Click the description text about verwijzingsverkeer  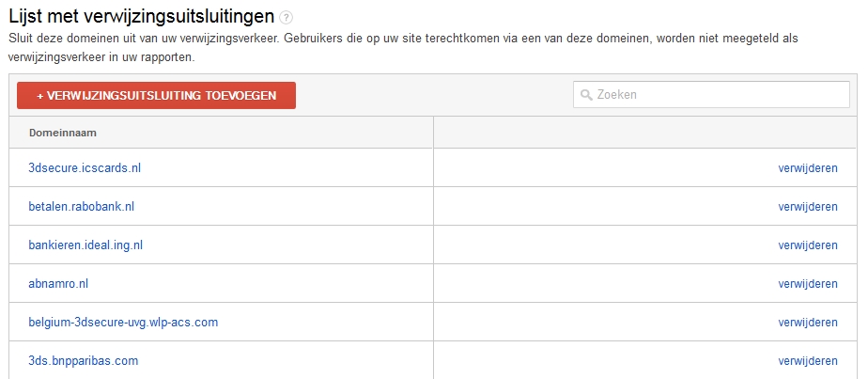pyautogui.click(x=404, y=48)
